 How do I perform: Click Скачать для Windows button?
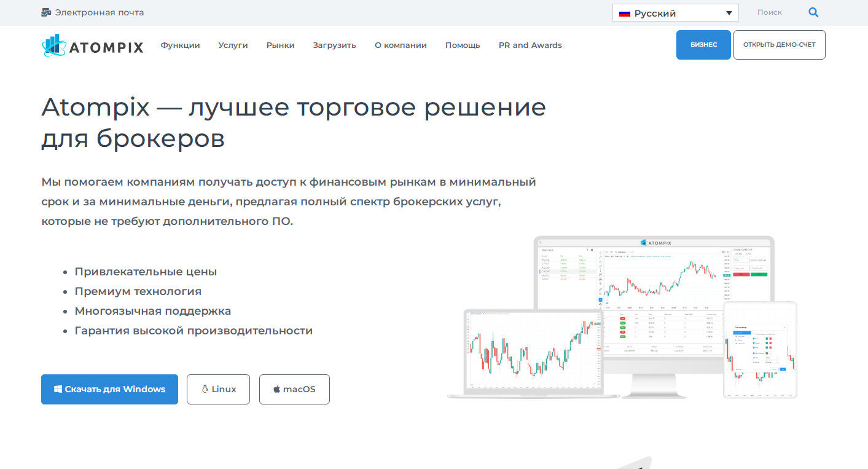(x=109, y=389)
